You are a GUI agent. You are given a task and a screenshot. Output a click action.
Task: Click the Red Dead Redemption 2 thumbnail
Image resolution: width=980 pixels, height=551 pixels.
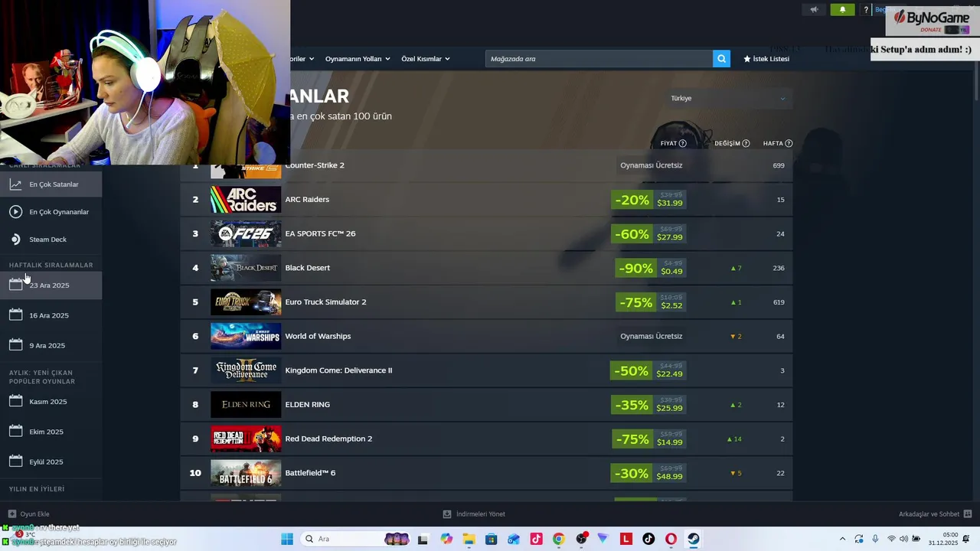coord(246,439)
